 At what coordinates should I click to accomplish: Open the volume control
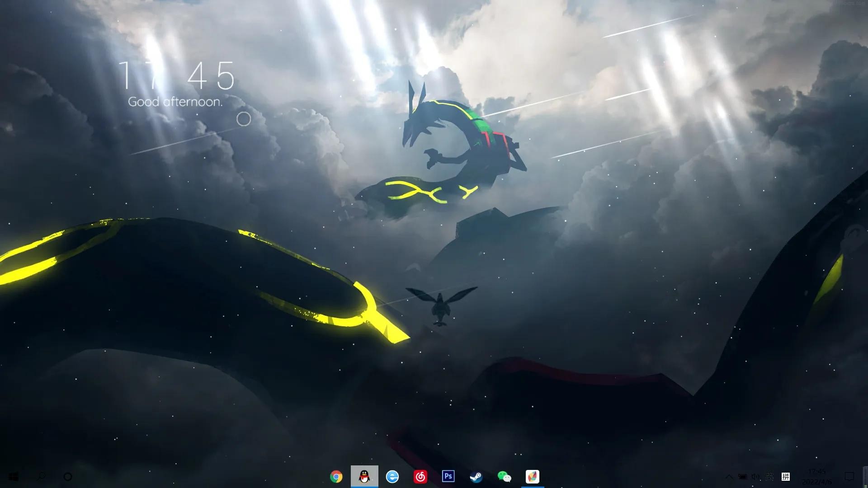[755, 477]
